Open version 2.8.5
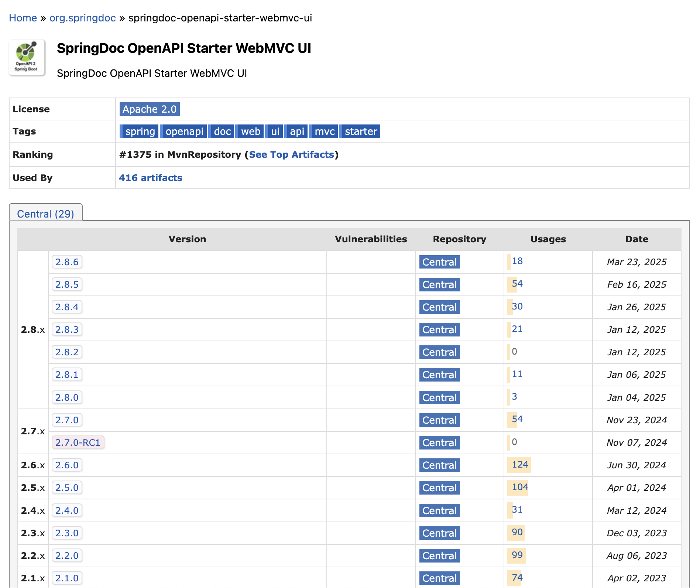 pyautogui.click(x=67, y=284)
